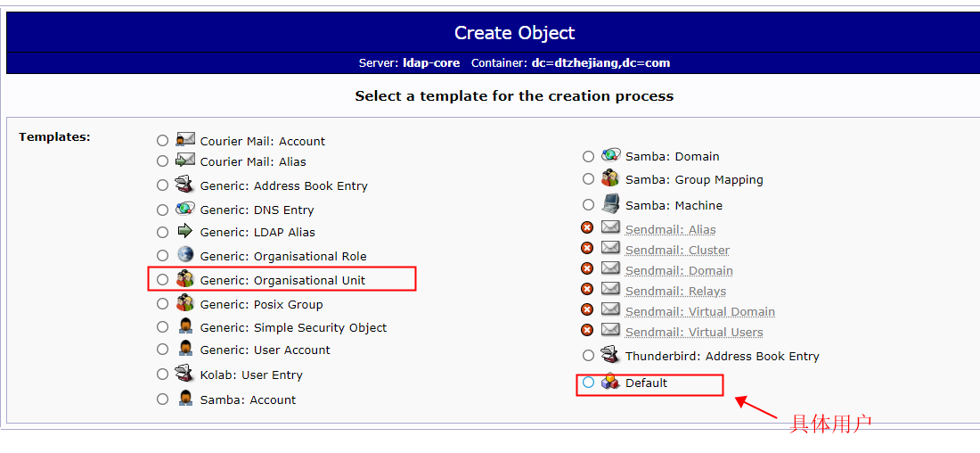Select the Samba: Domain radio button
The image size is (980, 453).
(x=588, y=156)
